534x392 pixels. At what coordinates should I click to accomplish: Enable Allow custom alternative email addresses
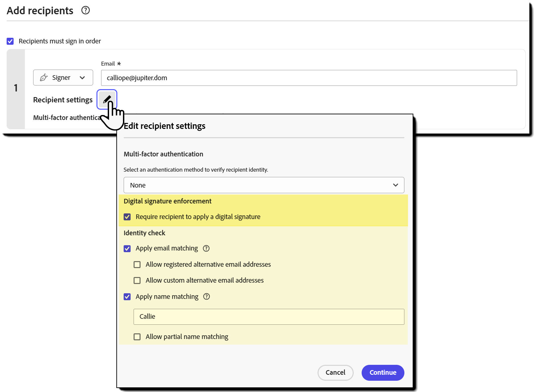tap(137, 280)
